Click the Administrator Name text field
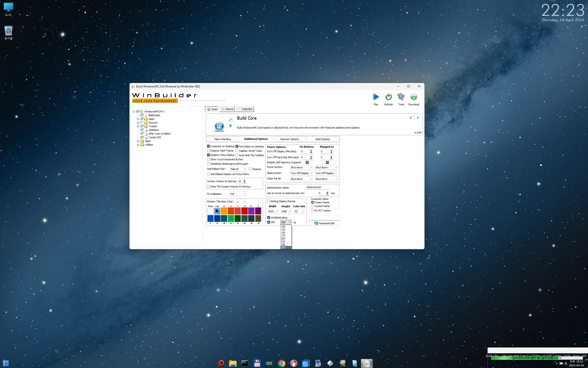588x368 pixels. [318, 187]
